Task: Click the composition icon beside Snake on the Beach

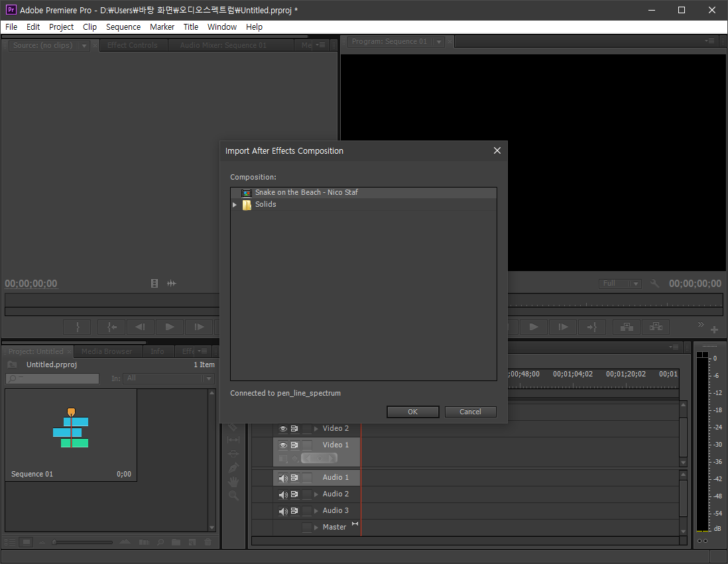Action: coord(247,193)
